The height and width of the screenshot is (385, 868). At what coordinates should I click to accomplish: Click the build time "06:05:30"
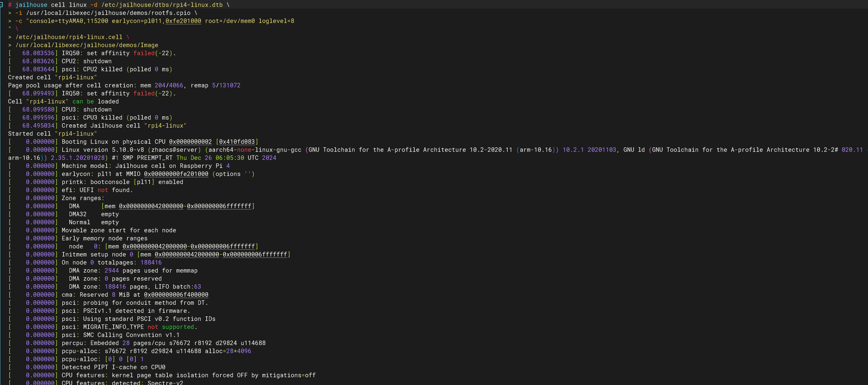pyautogui.click(x=230, y=158)
